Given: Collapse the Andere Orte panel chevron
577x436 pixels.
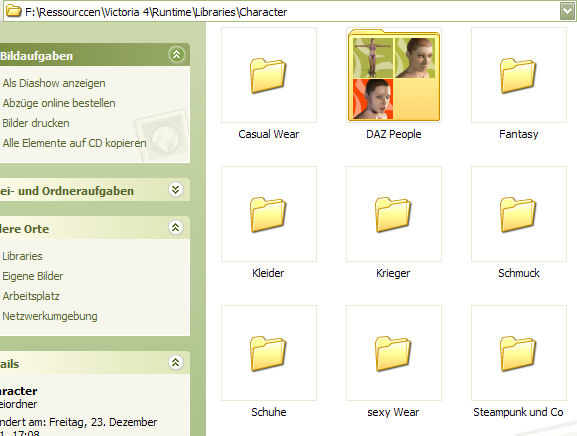Looking at the screenshot, I should click(176, 227).
